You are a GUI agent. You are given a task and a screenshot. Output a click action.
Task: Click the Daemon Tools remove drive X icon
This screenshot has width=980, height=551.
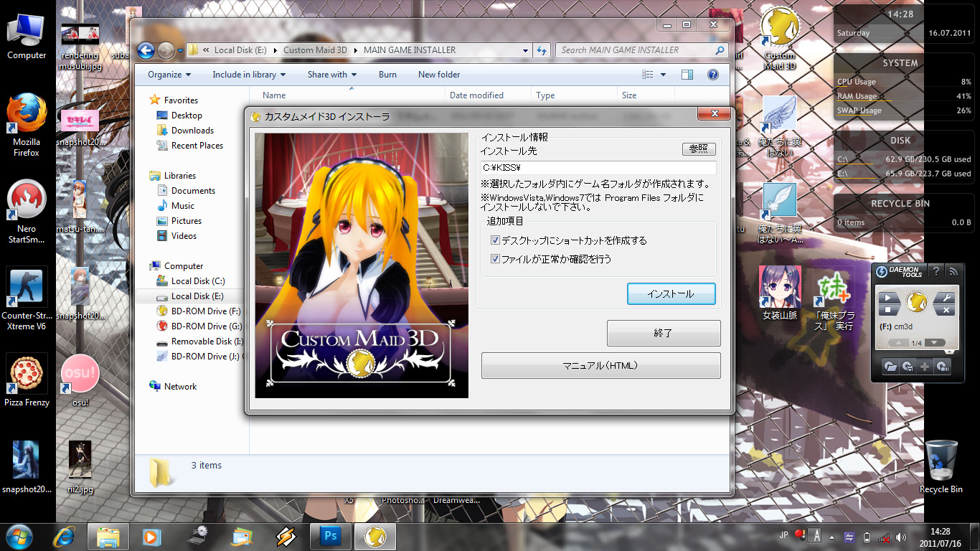coord(946,310)
